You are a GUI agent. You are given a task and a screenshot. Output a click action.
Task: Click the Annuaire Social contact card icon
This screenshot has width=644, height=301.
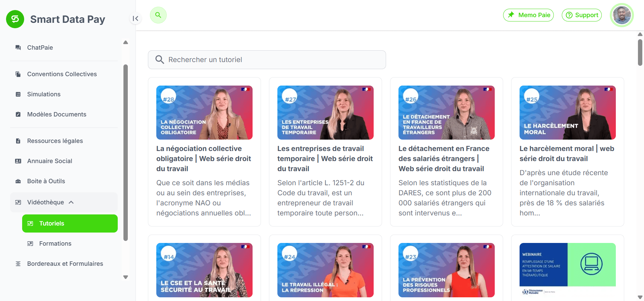[x=18, y=161]
